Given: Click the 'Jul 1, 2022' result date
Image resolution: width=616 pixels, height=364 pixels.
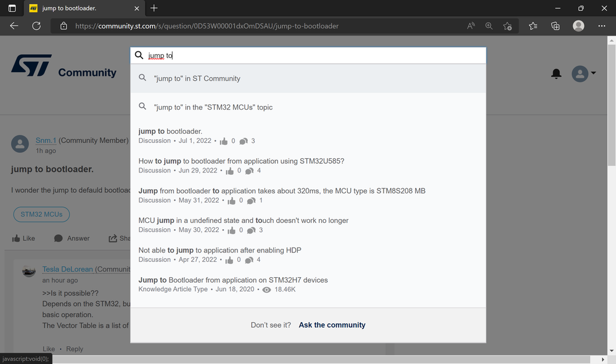Looking at the screenshot, I should [195, 141].
